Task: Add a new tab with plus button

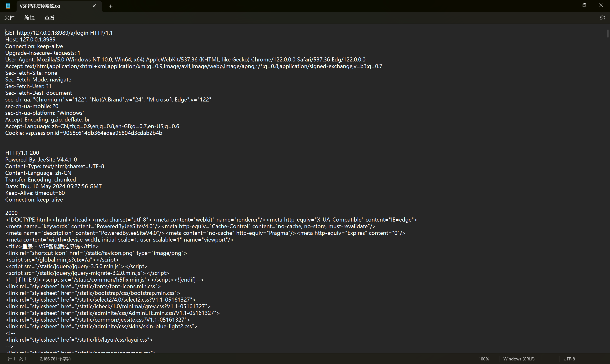Action: click(111, 6)
